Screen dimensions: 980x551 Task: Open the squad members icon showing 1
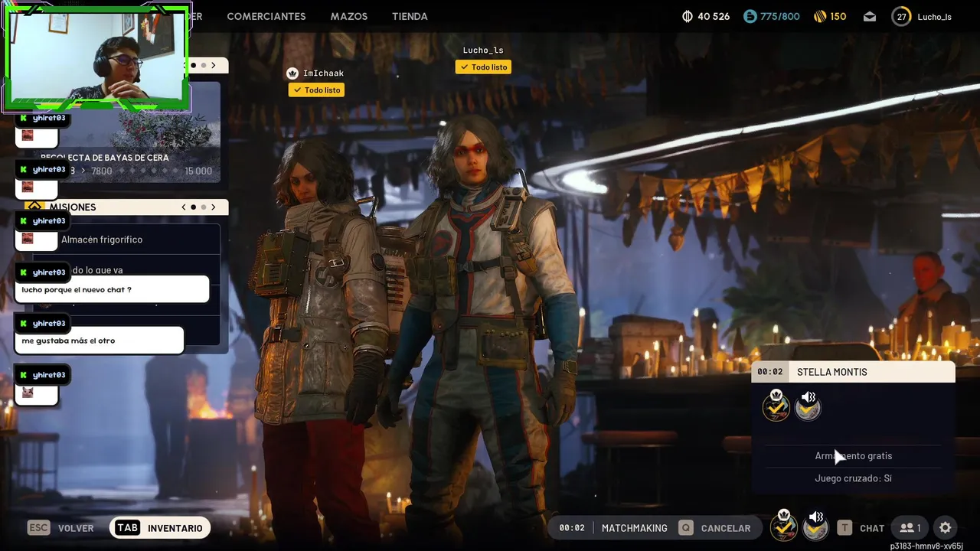tap(910, 528)
